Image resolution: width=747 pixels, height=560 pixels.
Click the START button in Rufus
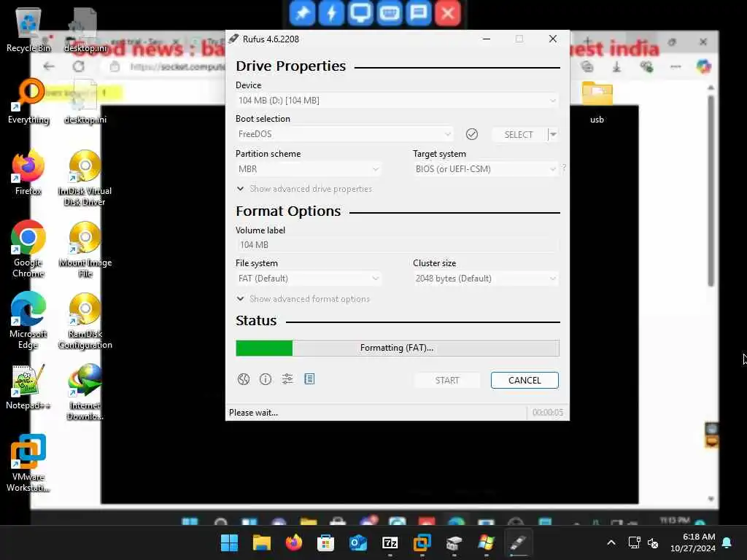pyautogui.click(x=447, y=380)
